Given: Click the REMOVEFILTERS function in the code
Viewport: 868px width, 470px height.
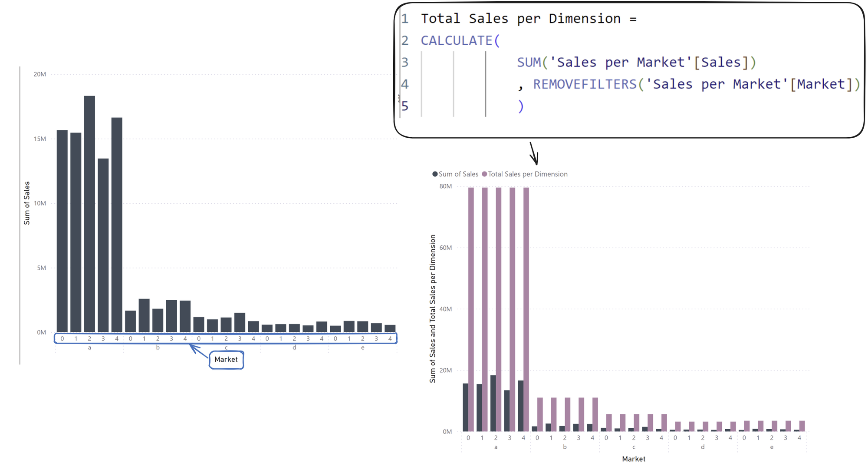Looking at the screenshot, I should click(x=585, y=84).
